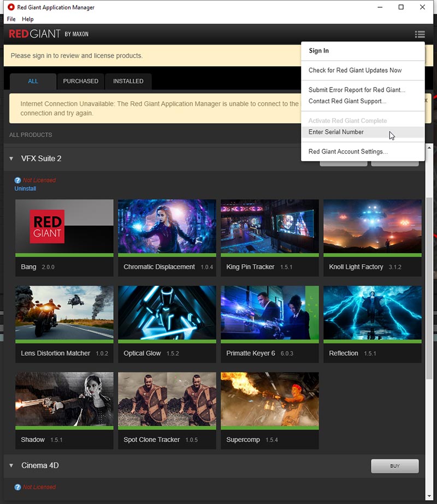Viewport: 437px width, 504px height.
Task: Click the Reflection 1.5.1 label
Action: (x=352, y=354)
